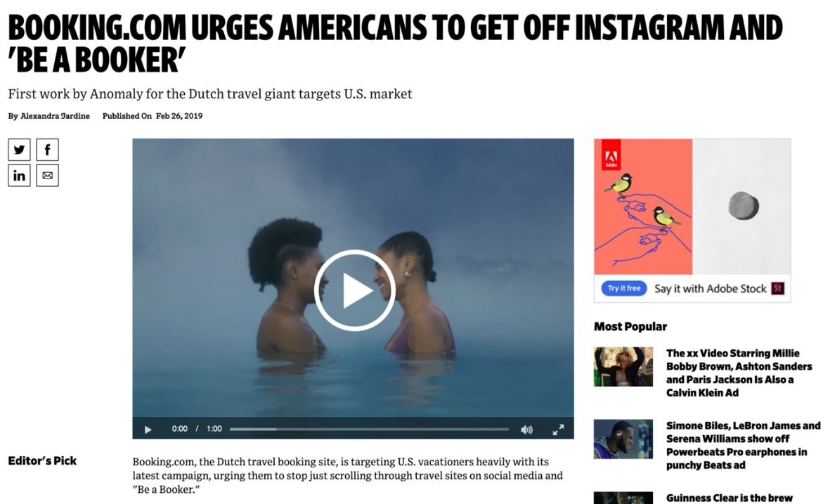The height and width of the screenshot is (504, 830).
Task: Click the Adobe Stock birds ad image
Action: (692, 207)
